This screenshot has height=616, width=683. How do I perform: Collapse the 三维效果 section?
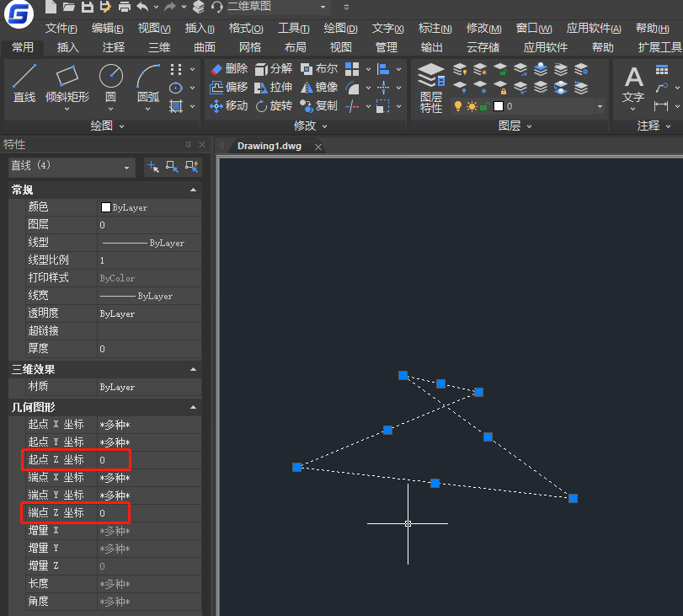[194, 369]
